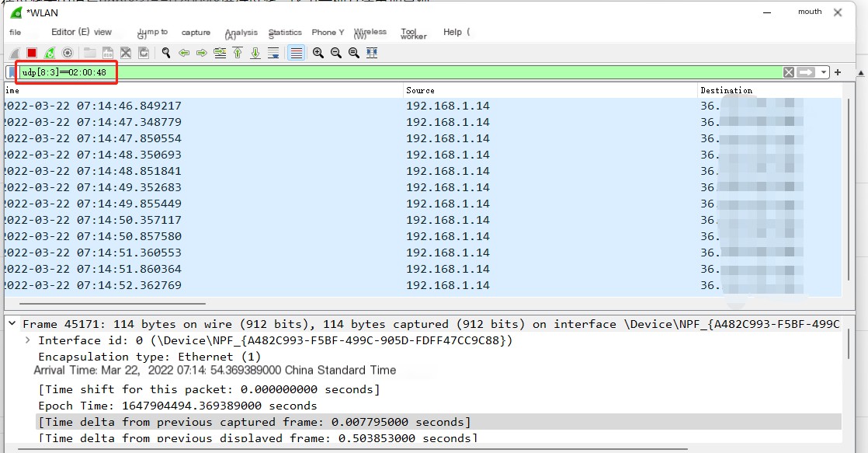Select the packet at 07:14:51.360553
Image resolution: width=868 pixels, height=453 pixels.
pos(423,253)
